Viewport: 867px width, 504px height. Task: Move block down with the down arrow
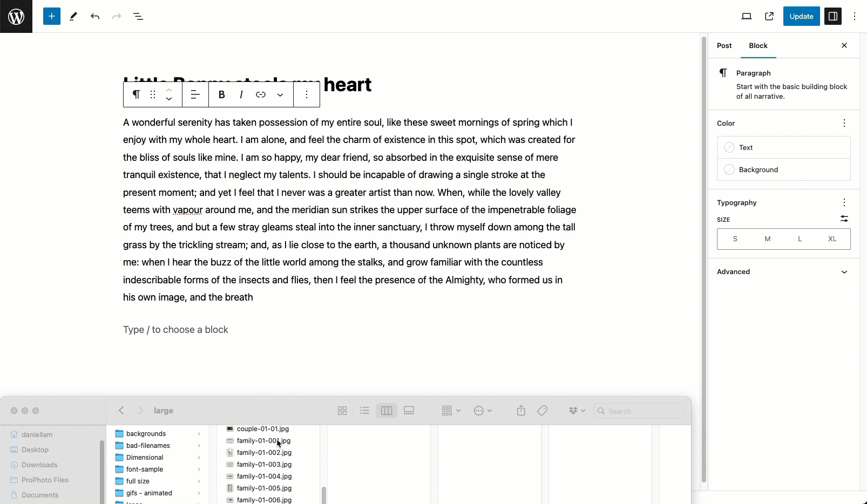(169, 99)
